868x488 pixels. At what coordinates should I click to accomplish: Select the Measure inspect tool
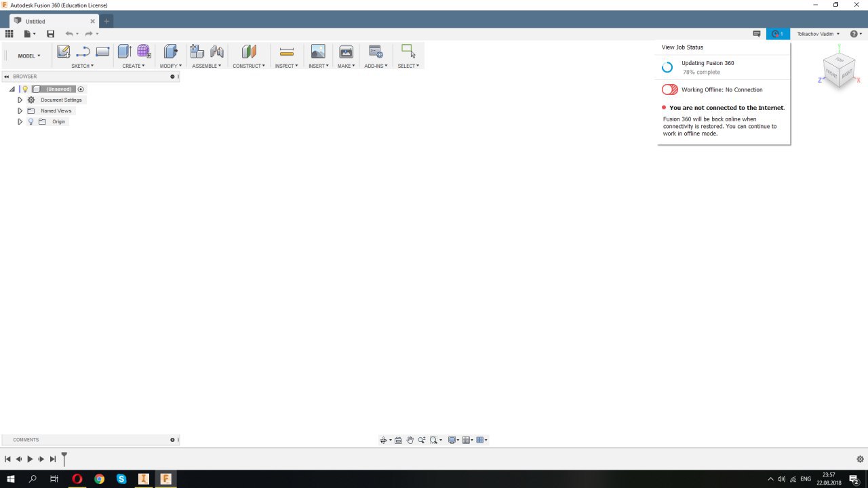[286, 52]
